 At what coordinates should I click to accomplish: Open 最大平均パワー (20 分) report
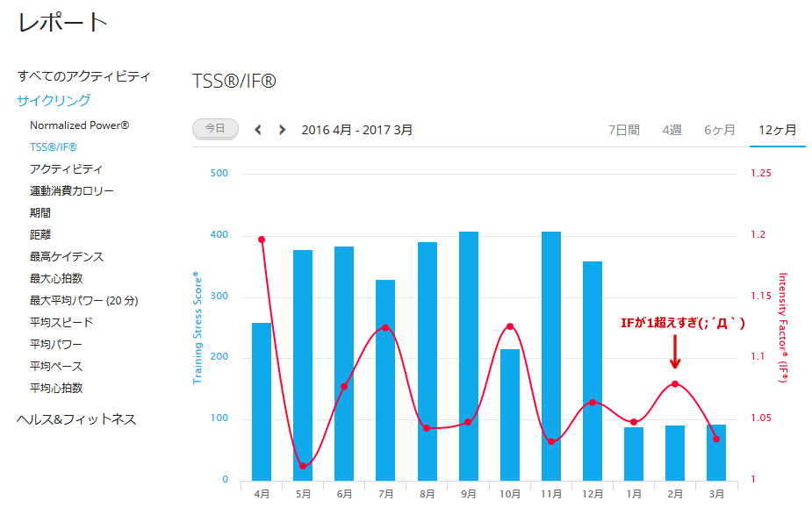84,301
